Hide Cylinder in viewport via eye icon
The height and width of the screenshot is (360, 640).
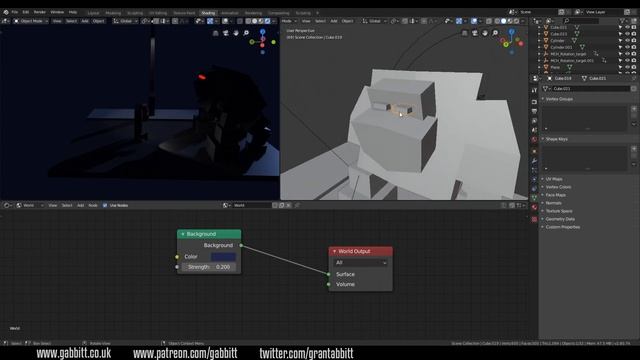click(627, 40)
